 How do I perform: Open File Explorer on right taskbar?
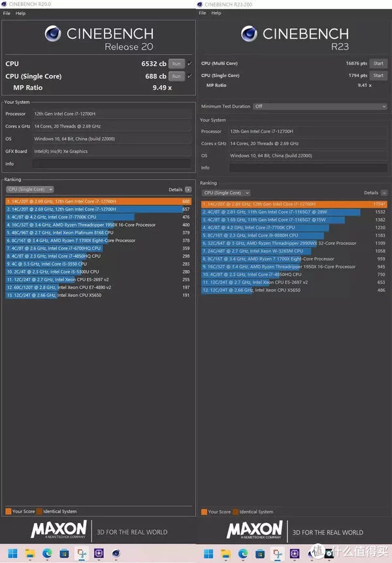pos(225,554)
